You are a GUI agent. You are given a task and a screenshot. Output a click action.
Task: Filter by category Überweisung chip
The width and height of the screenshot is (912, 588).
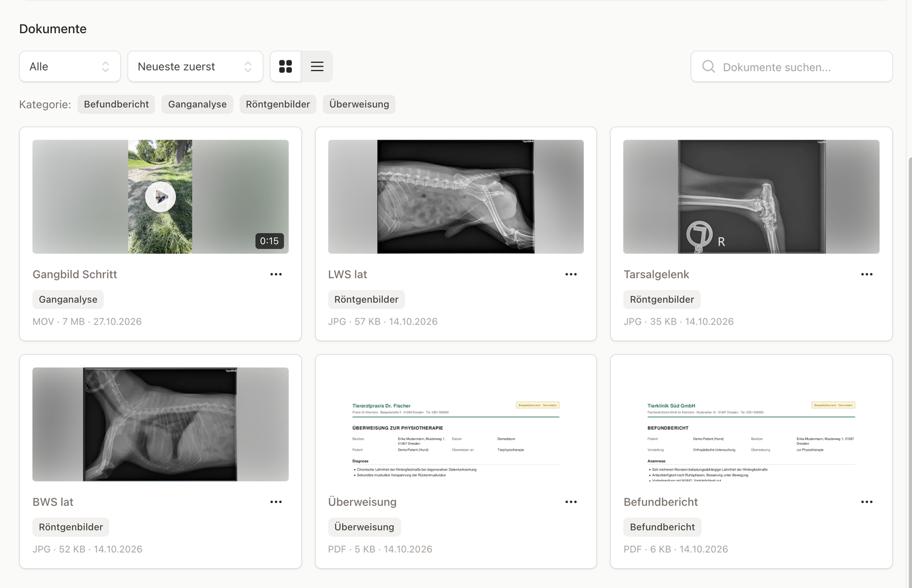[x=359, y=104]
